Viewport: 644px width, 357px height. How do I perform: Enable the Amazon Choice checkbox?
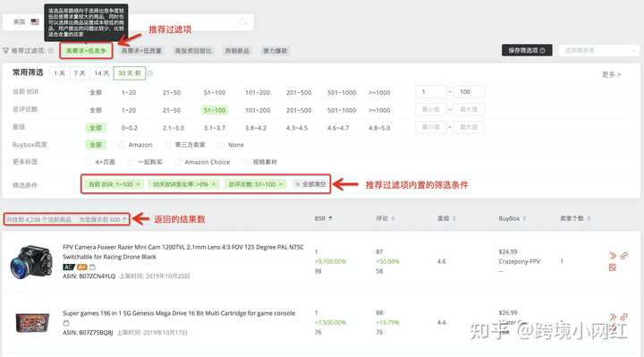coord(177,162)
